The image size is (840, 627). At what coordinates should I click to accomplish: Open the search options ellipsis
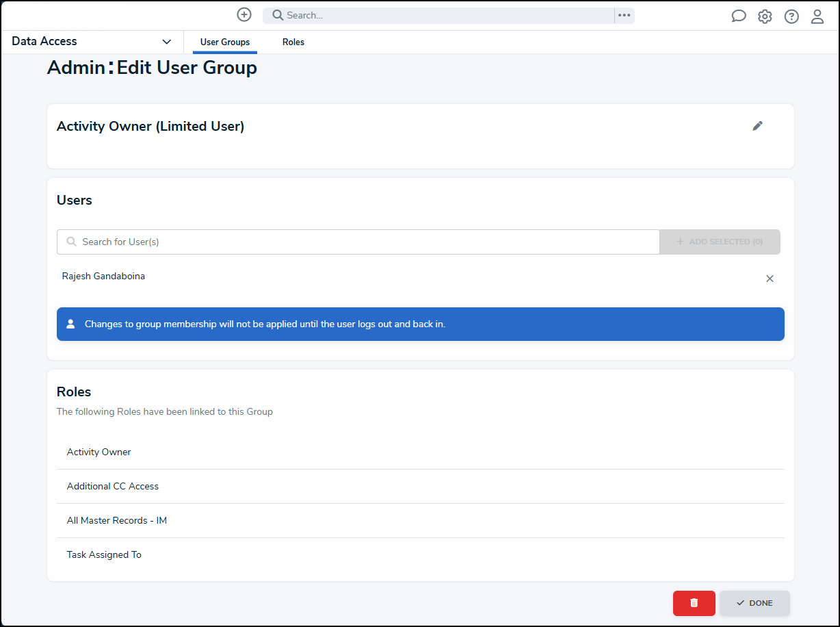pos(625,15)
